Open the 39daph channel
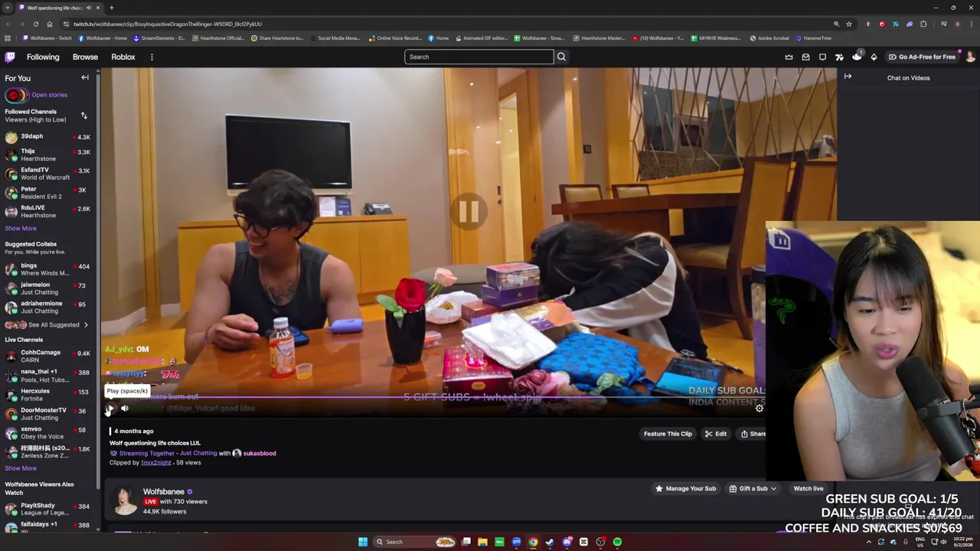This screenshot has width=980, height=551. click(47, 137)
